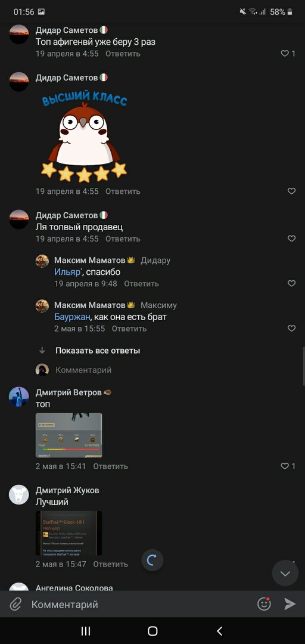Image resolution: width=305 pixels, height=644 pixels.
Task: Click 'Ответить' under 'Топ афигенвй' comment
Action: [123, 54]
